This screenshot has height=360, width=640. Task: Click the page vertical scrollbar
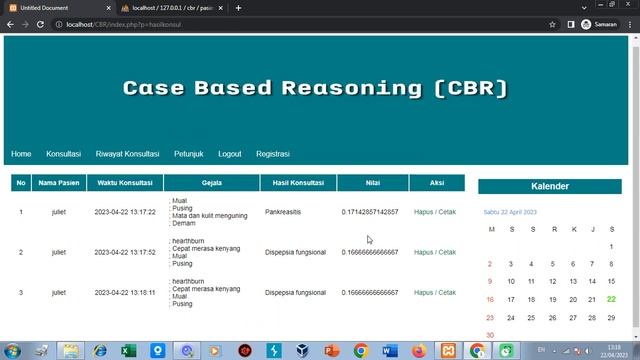click(636, 186)
